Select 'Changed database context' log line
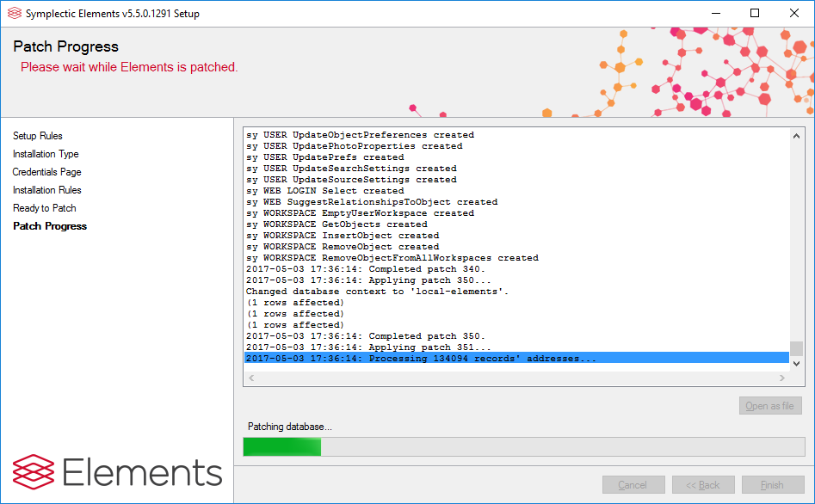815x504 pixels. (x=377, y=292)
